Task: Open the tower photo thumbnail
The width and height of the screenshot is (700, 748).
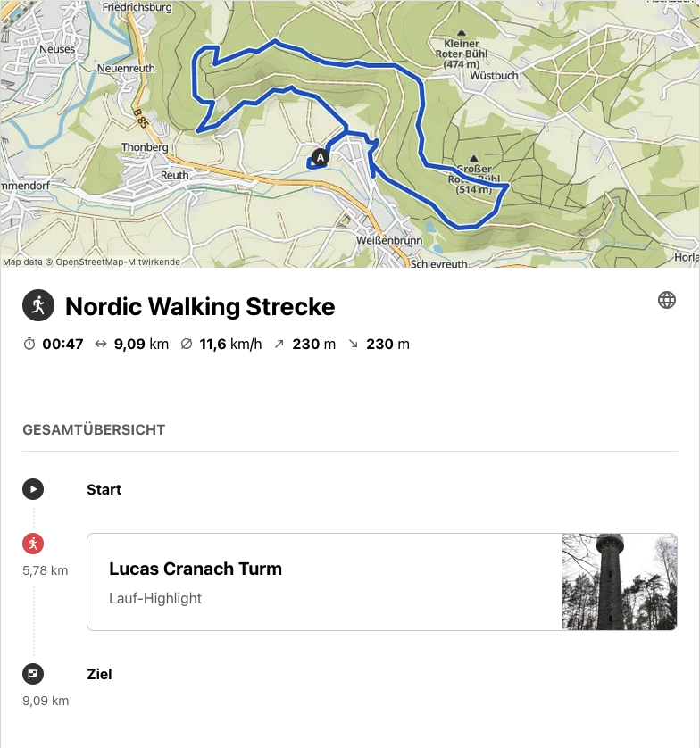Action: (x=620, y=582)
